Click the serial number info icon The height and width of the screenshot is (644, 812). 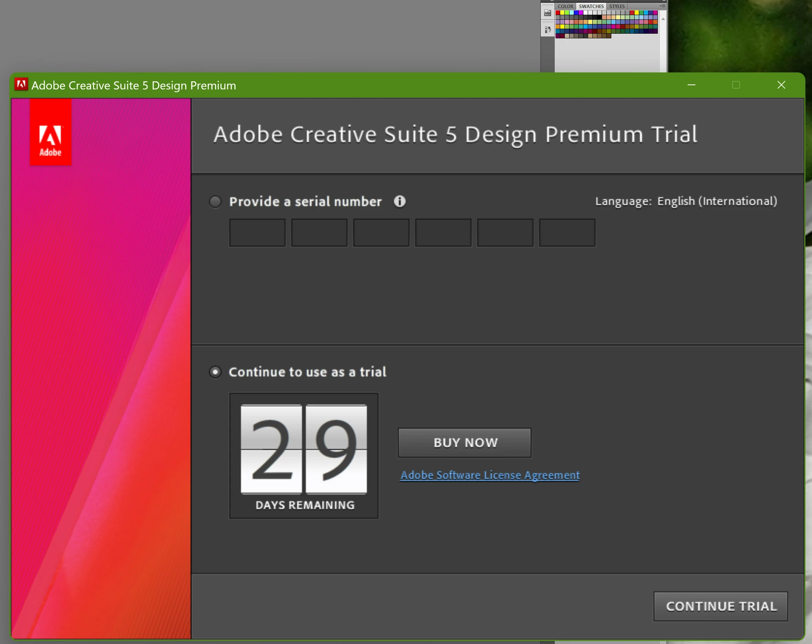click(x=399, y=201)
